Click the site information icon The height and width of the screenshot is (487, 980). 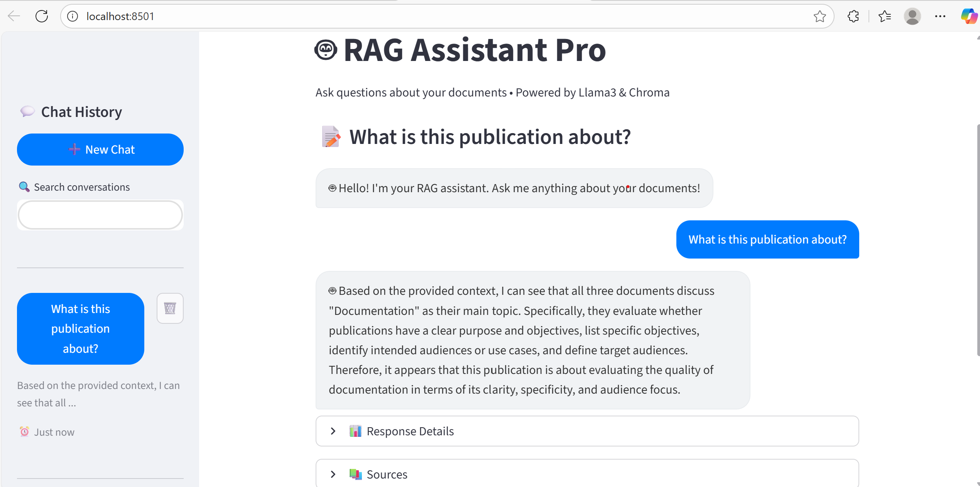(73, 16)
